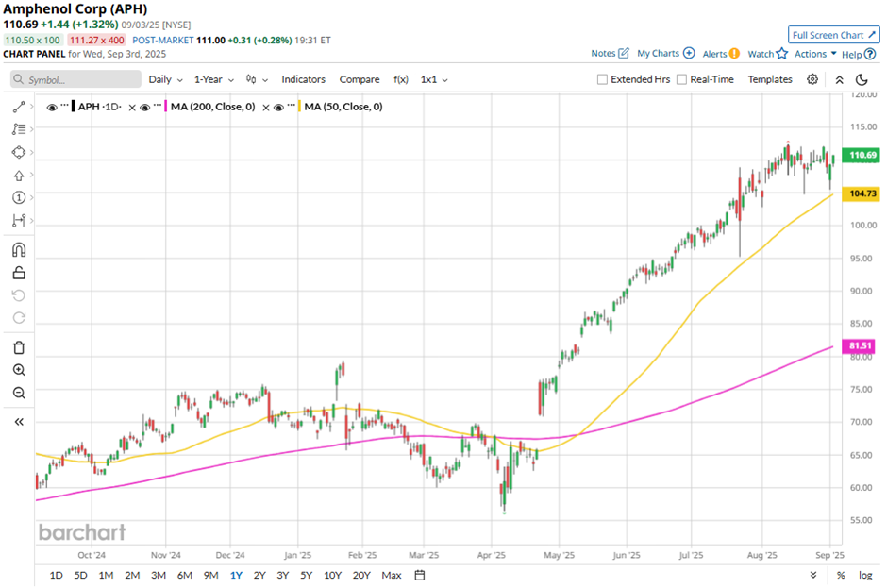Viewport: 887px width, 588px height.
Task: Enable the Extended Hrs checkbox
Action: pyautogui.click(x=602, y=80)
